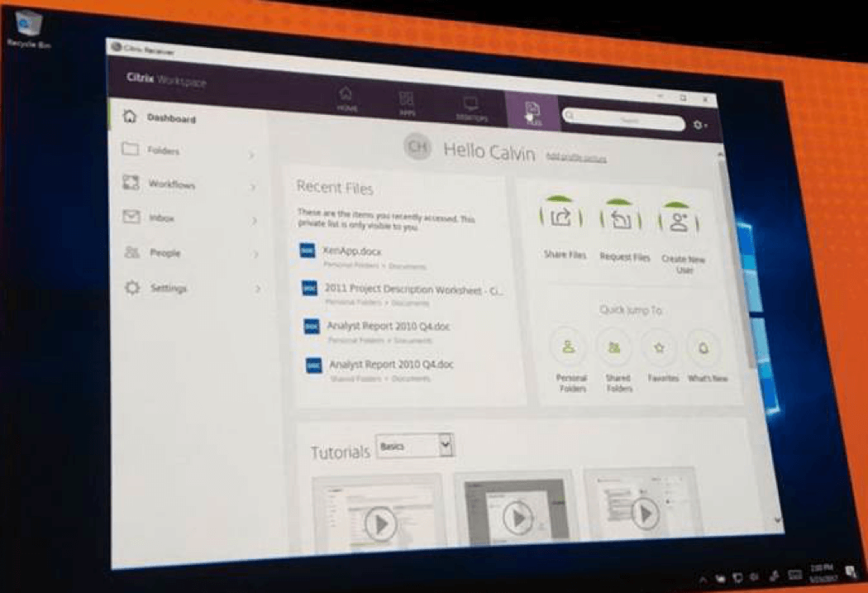This screenshot has width=868, height=593.
Task: Click the Create New User icon
Action: (x=679, y=222)
